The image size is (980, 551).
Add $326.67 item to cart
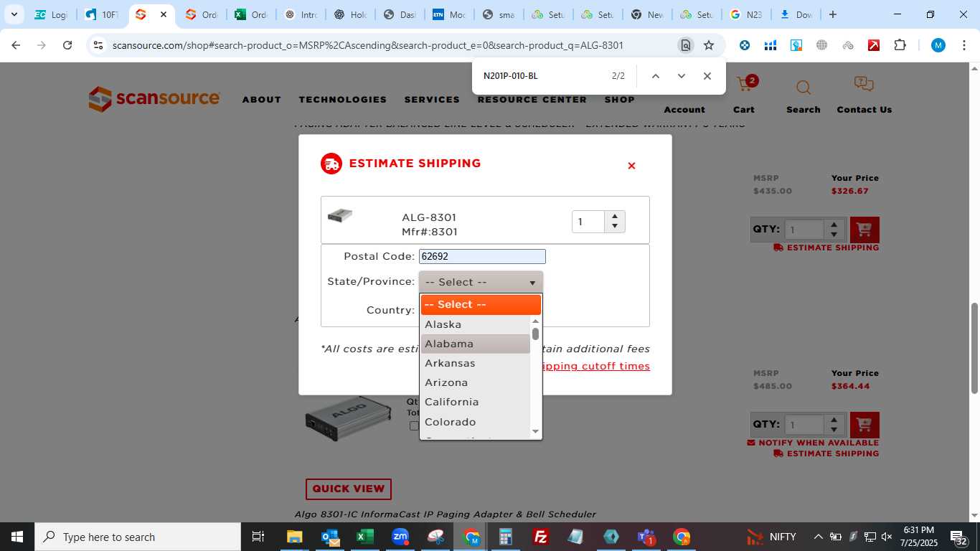coord(864,230)
